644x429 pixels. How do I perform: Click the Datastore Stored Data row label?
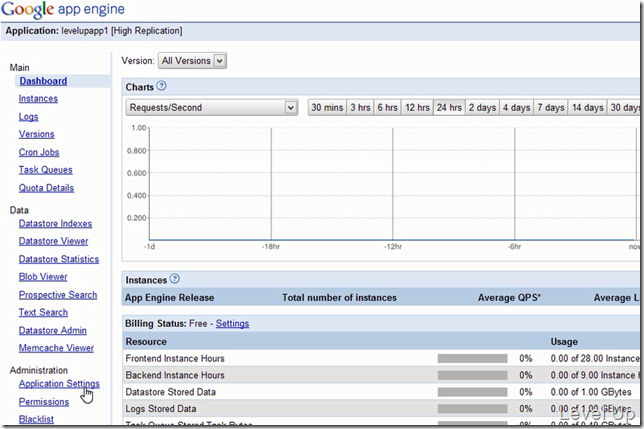coord(170,392)
